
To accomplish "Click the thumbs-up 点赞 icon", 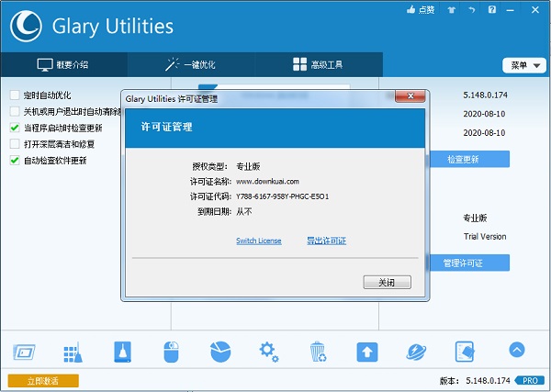I will (x=410, y=9).
